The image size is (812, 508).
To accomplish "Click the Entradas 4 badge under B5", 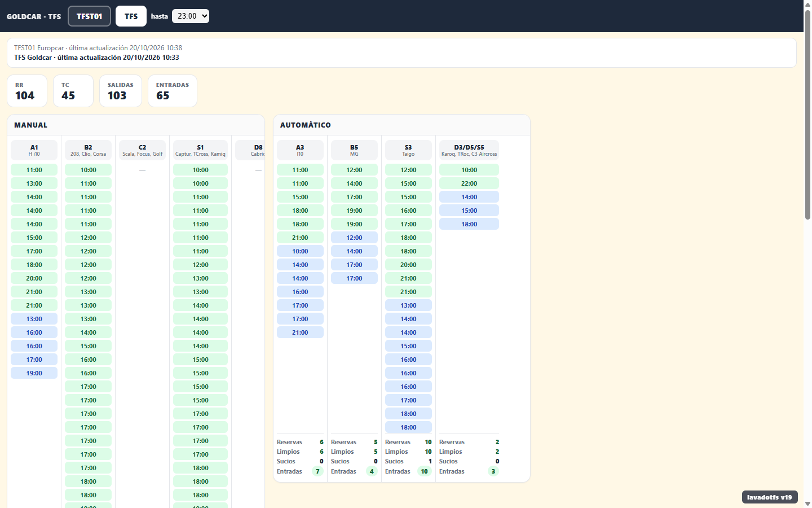I will pyautogui.click(x=372, y=471).
